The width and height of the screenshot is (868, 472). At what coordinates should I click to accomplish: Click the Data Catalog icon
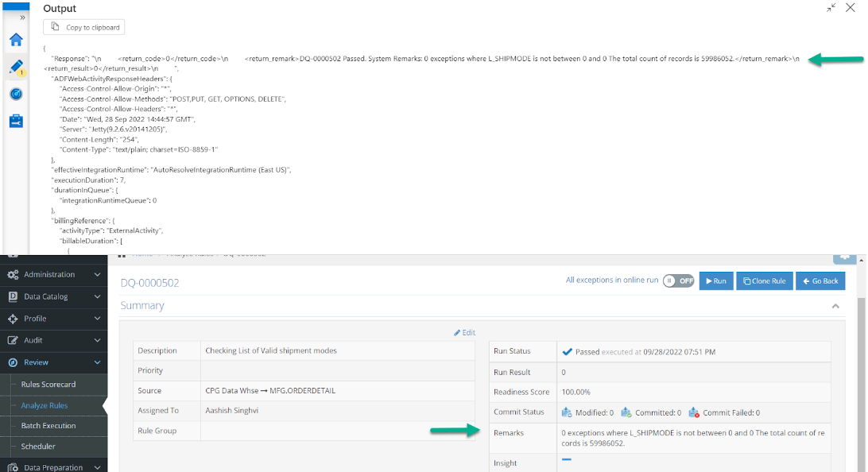tap(13, 296)
